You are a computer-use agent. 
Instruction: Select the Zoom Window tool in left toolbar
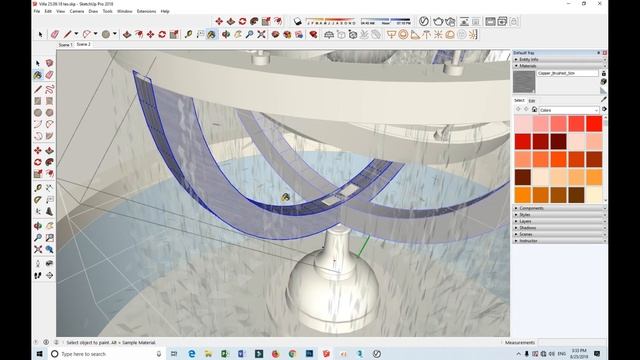coord(49,238)
